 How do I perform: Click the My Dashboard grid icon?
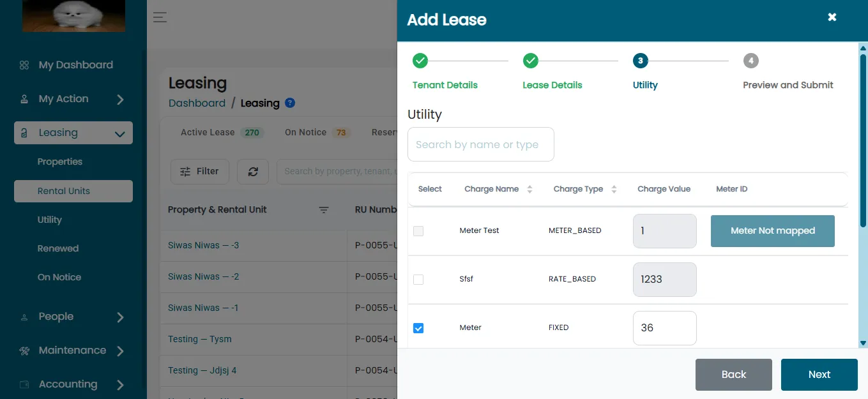tap(24, 65)
